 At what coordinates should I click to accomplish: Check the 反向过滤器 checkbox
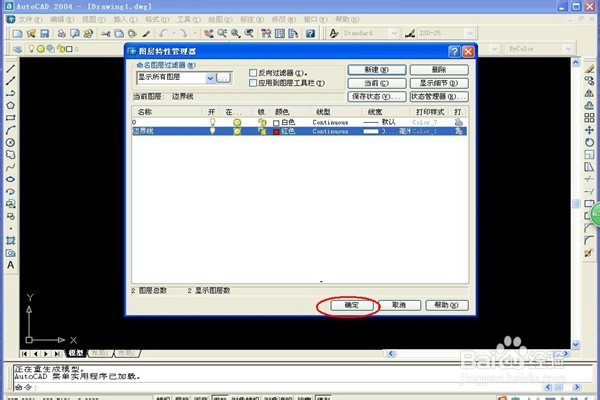pyautogui.click(x=253, y=73)
